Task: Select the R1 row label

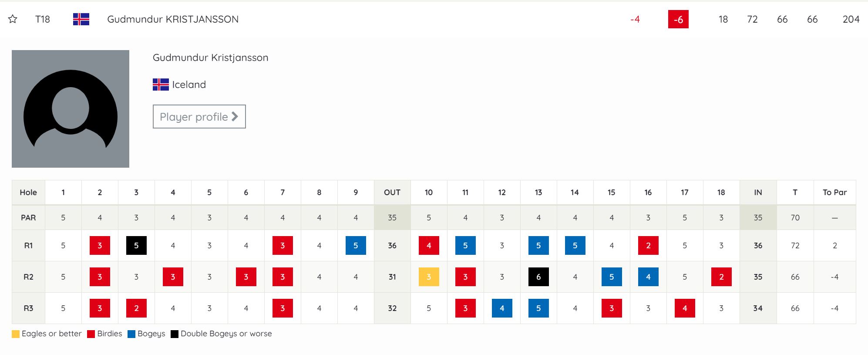Action: (x=28, y=246)
